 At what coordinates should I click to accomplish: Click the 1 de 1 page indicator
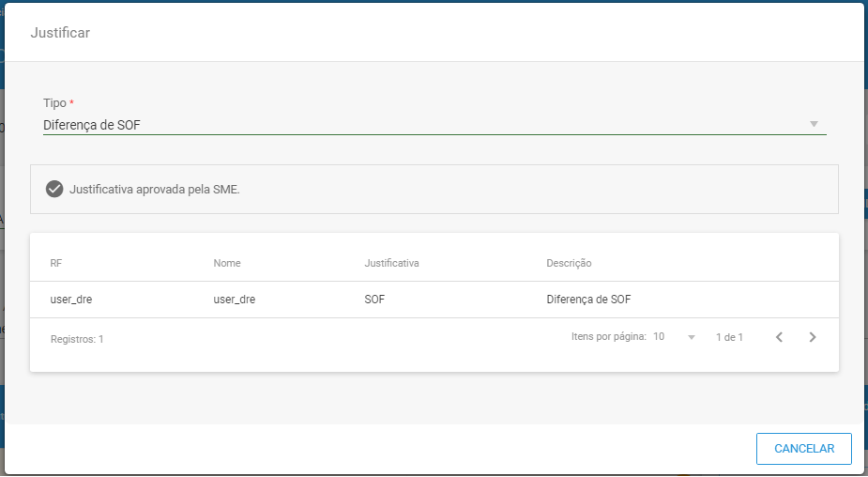click(x=729, y=337)
